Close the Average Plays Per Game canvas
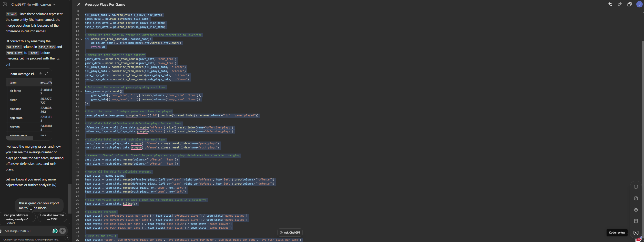The image size is (644, 242). point(79,4)
